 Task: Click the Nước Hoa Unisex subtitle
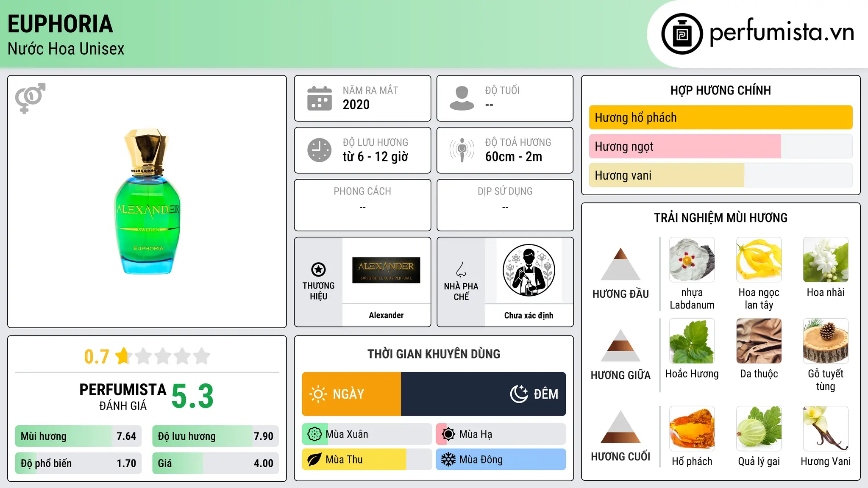66,49
